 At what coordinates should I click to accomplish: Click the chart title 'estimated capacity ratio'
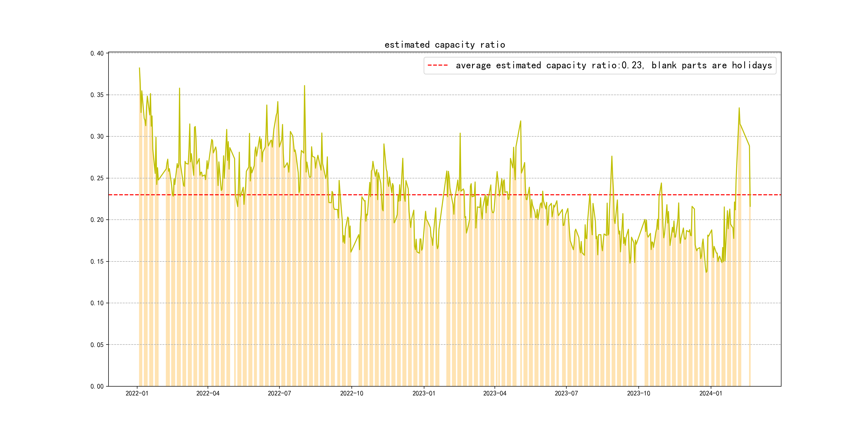pos(444,45)
